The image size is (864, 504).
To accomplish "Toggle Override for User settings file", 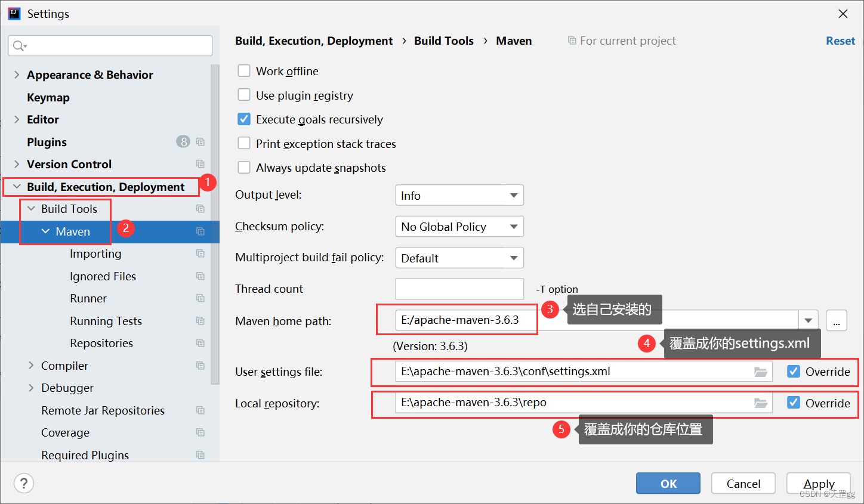I will coord(794,372).
